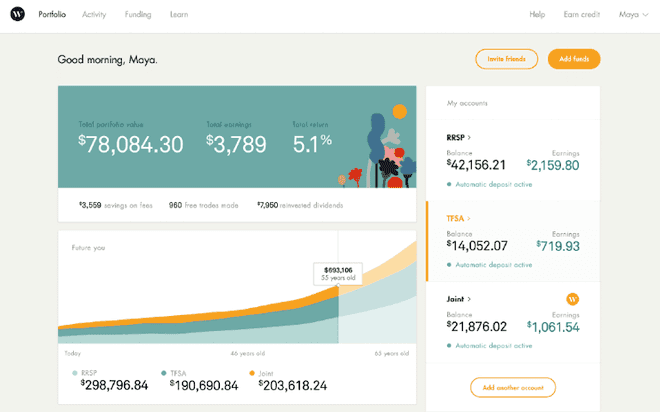Select the $693,106 chart marker tooltip

[337, 273]
